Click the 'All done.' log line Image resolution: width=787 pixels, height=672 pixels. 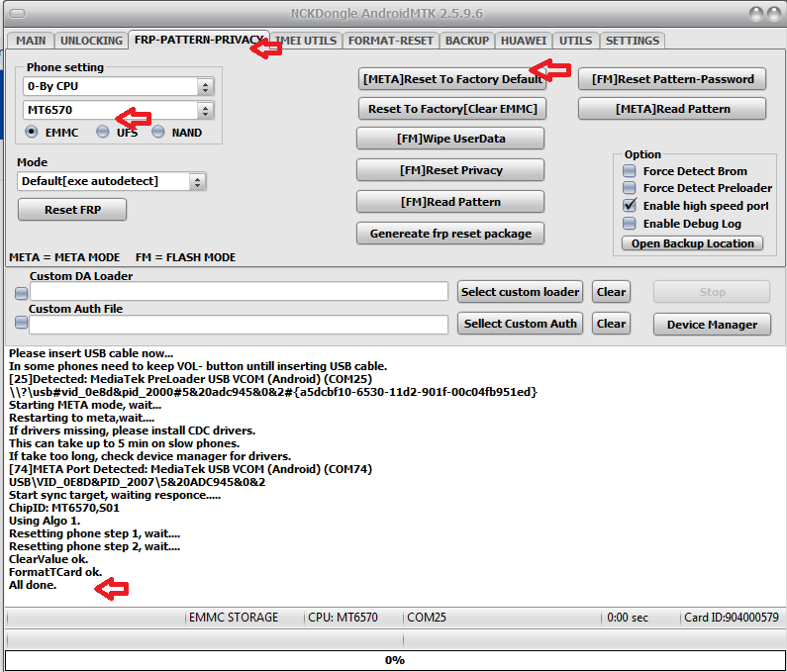(x=33, y=585)
